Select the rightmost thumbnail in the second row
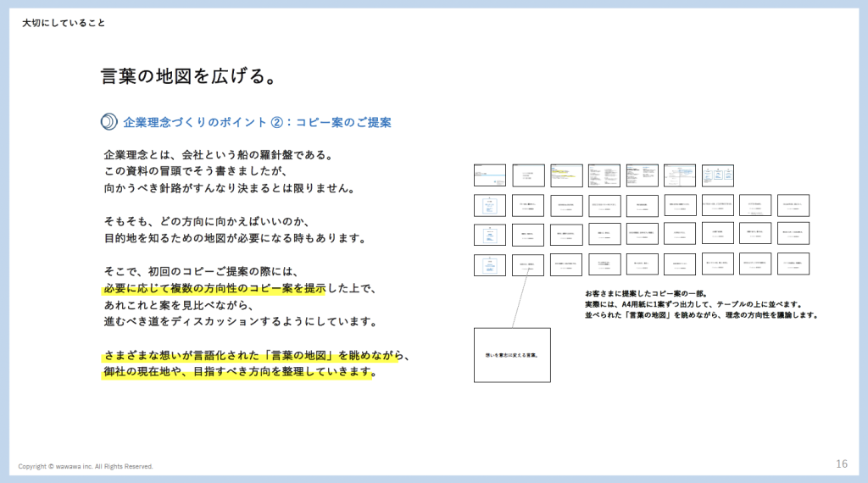The height and width of the screenshot is (483, 868). 793,205
